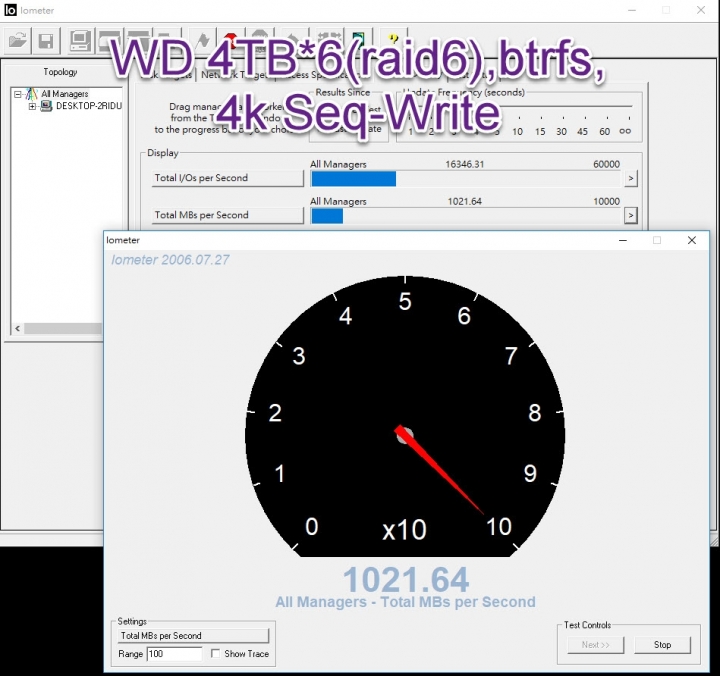This screenshot has width=720, height=676.
Task: Click the Total I/Os per Second progress bar
Action: [465, 179]
